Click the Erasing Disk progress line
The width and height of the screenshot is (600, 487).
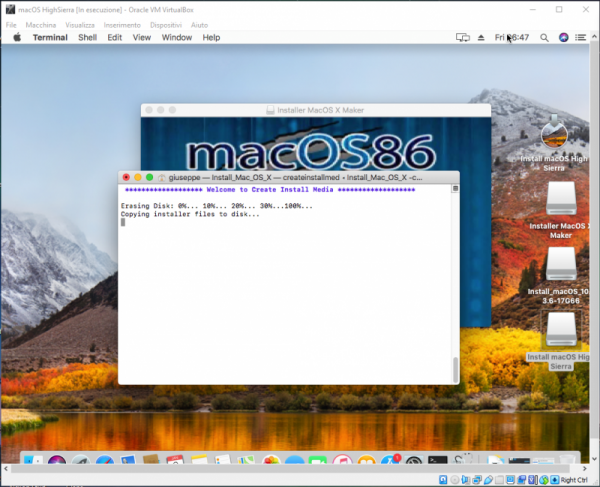coord(217,206)
